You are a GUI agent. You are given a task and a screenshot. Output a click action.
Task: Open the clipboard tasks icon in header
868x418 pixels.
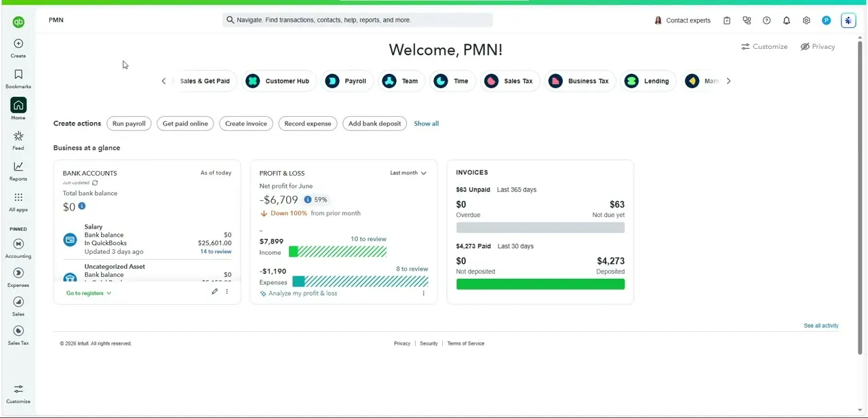(727, 20)
